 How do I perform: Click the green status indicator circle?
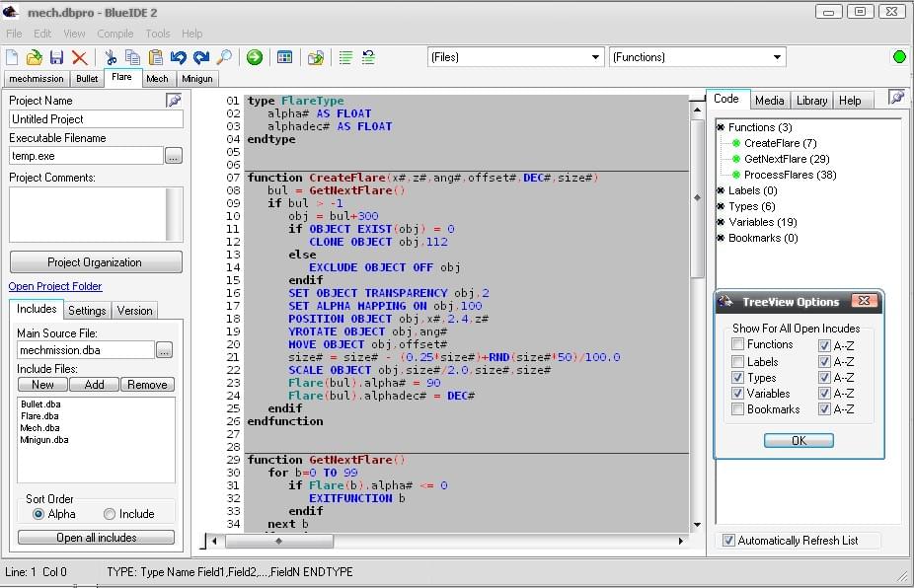coord(899,56)
